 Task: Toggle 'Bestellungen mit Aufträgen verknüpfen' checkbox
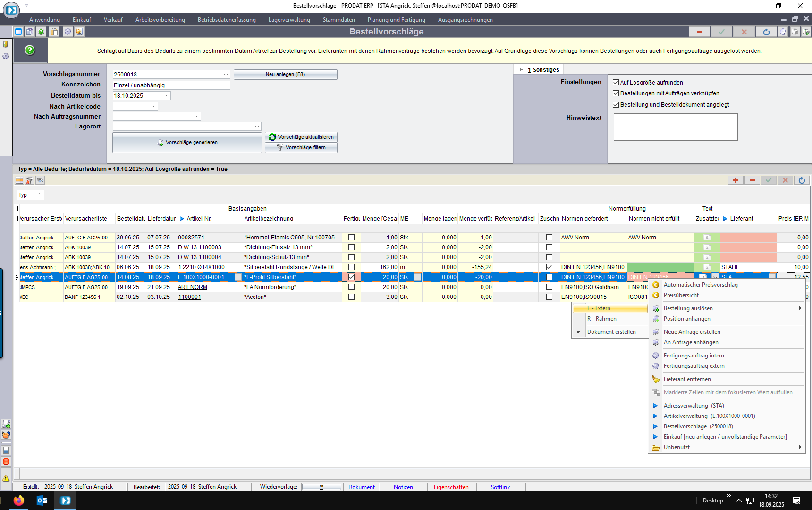pyautogui.click(x=616, y=93)
